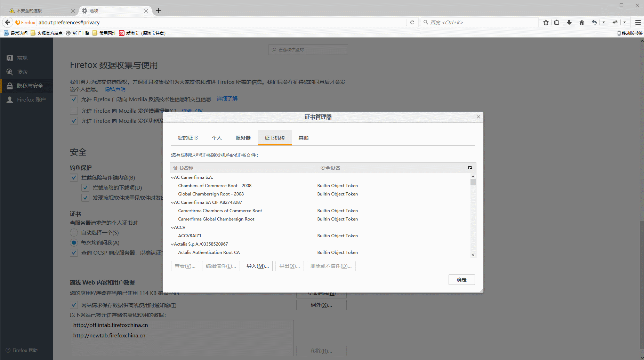Viewport: 644px width, 360px height.
Task: Open Firefox 帮助 at the sidebar bottom
Action: 22,350
